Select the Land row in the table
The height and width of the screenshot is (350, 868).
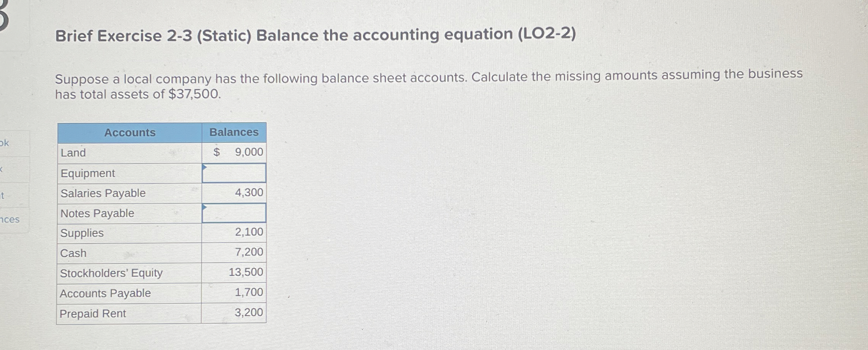point(130,153)
